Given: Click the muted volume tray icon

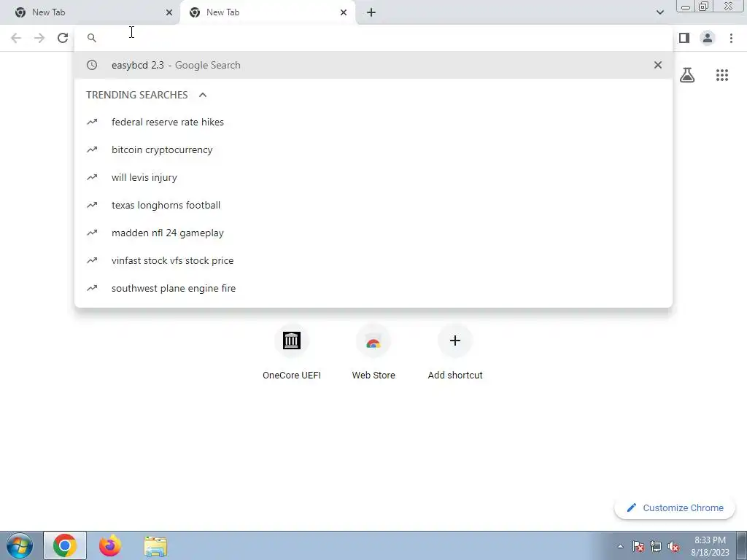Looking at the screenshot, I should (673, 546).
